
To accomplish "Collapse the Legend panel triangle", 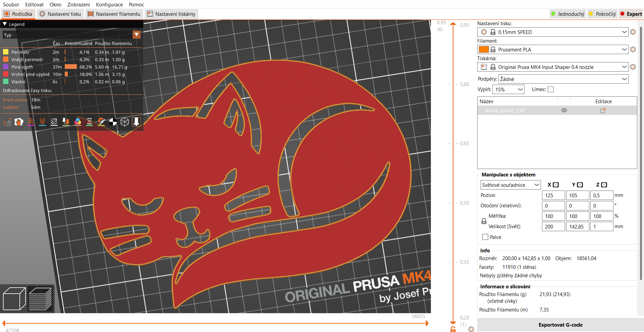I will [x=5, y=24].
